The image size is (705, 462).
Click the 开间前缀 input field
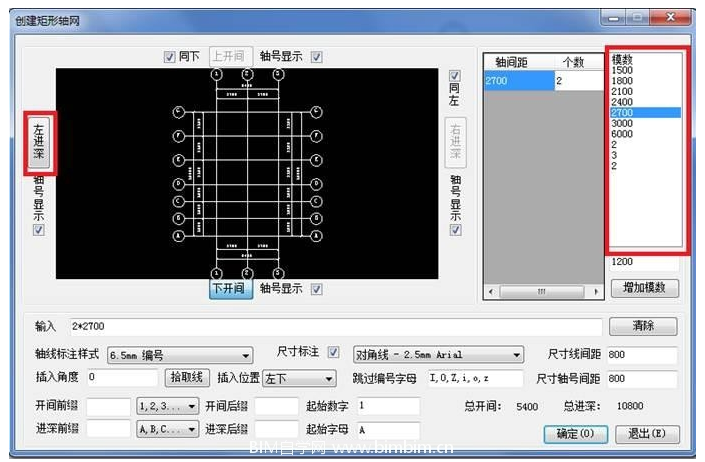(x=108, y=407)
